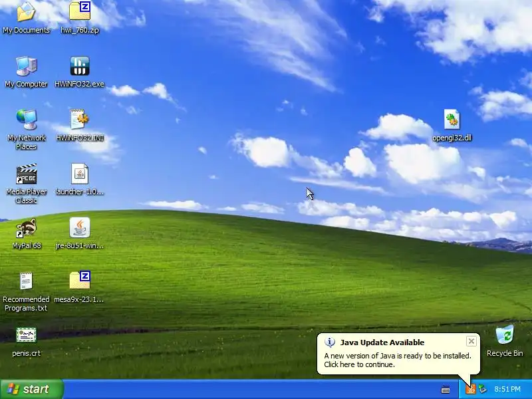Click the 'My Documents' icon label
The image size is (532, 399).
(26, 30)
